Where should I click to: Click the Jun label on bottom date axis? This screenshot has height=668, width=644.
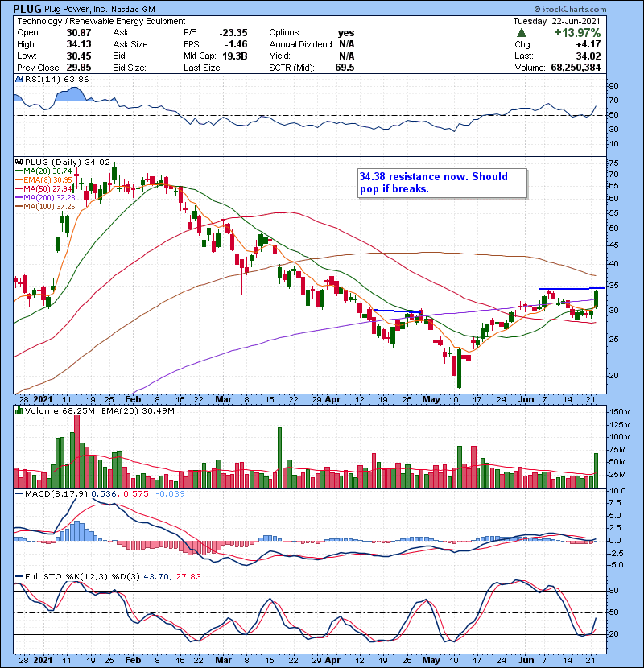[x=526, y=660]
